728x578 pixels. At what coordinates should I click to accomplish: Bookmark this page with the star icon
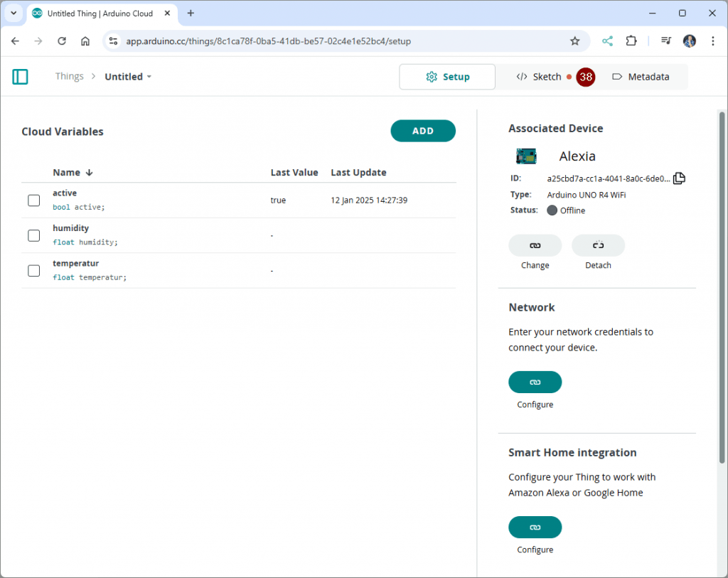pos(574,41)
